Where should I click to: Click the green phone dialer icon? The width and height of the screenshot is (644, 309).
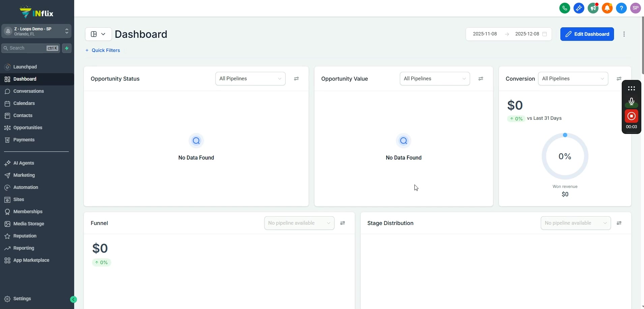pyautogui.click(x=565, y=8)
